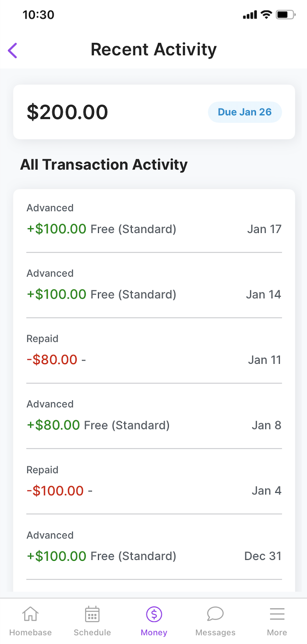307x644 pixels.
Task: Tap the All Transaction Activity heading
Action: [x=103, y=164]
